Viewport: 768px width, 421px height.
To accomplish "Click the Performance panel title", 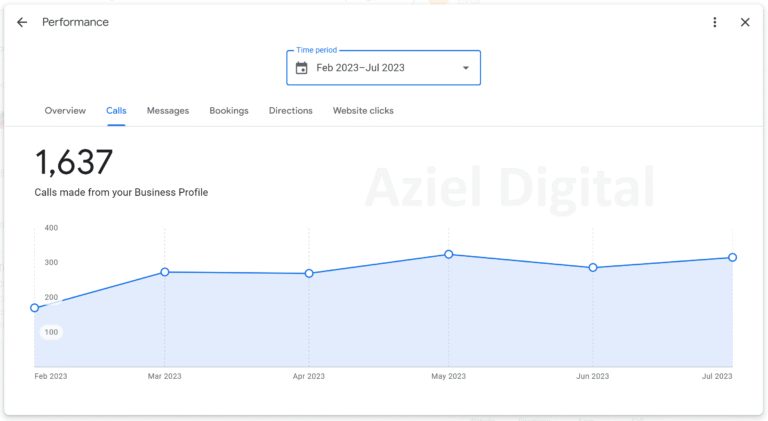I will click(x=75, y=22).
